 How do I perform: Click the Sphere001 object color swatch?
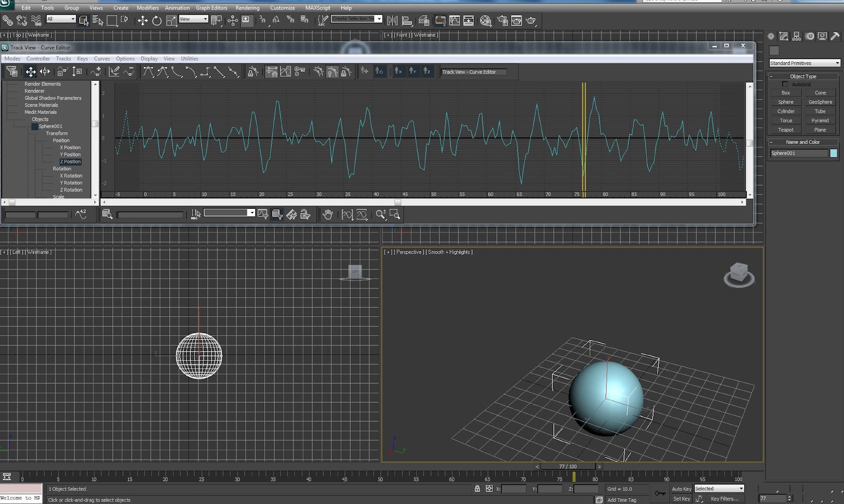coord(833,153)
